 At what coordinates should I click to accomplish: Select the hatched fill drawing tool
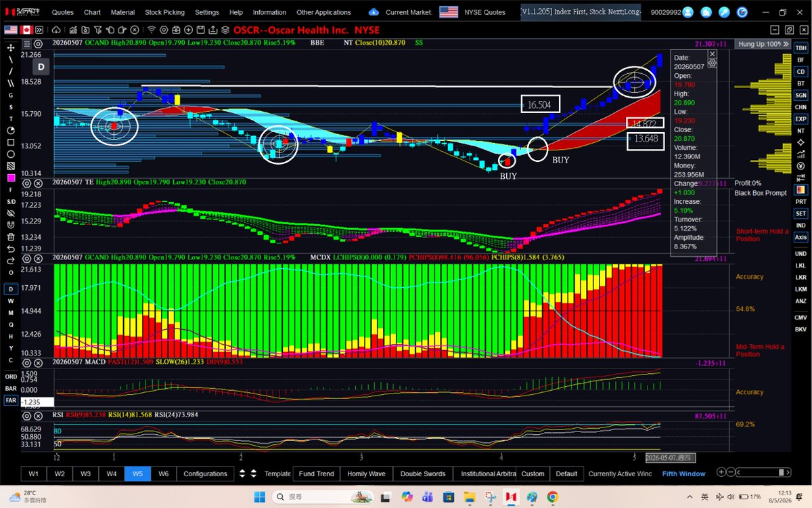(x=11, y=165)
